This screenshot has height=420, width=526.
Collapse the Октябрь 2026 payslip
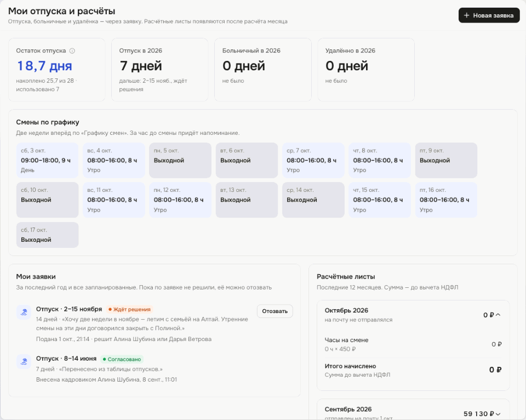[x=498, y=315]
